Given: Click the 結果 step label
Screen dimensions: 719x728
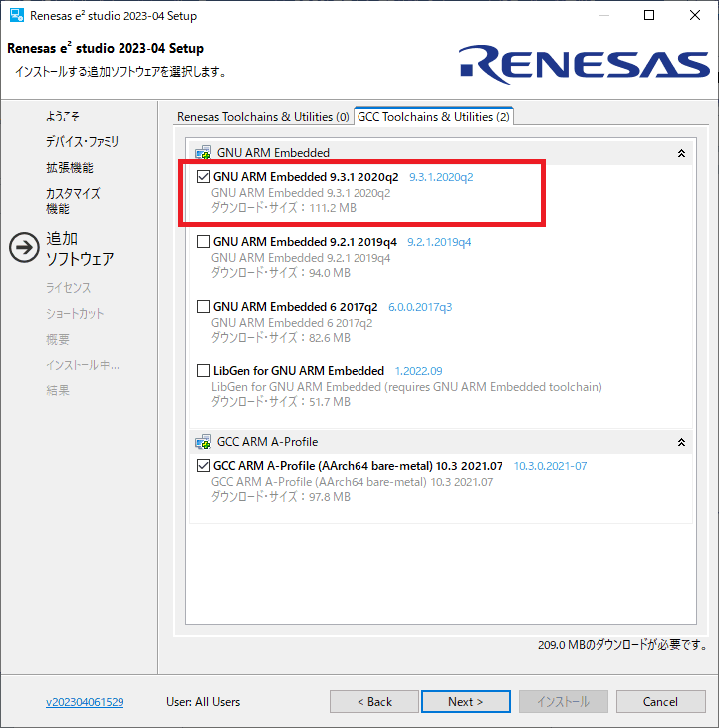Looking at the screenshot, I should pos(58,390).
